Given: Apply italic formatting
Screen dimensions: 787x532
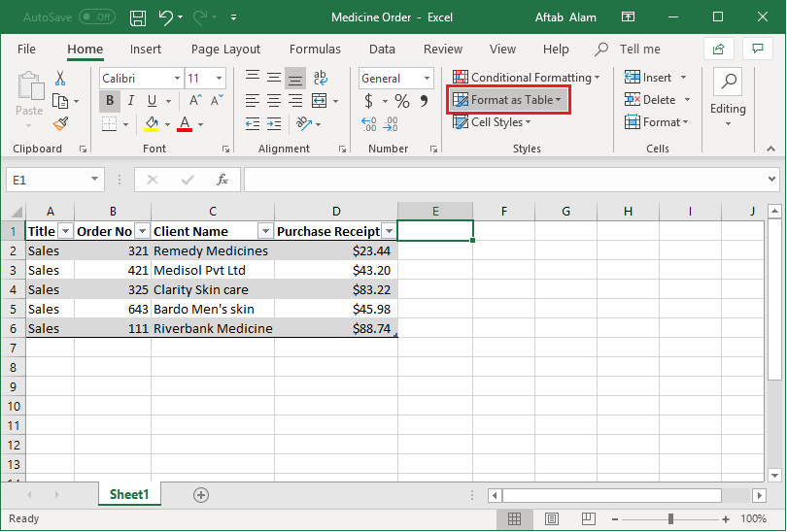Looking at the screenshot, I should (x=130, y=101).
